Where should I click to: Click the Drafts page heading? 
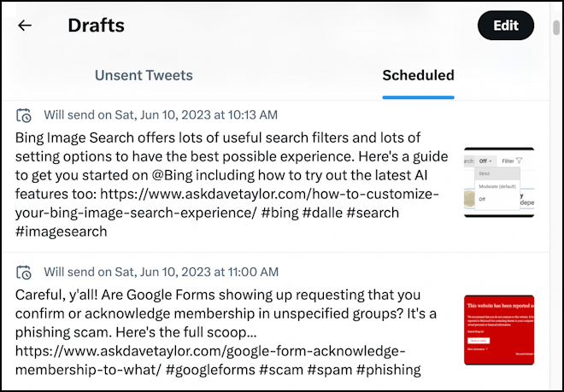(96, 26)
